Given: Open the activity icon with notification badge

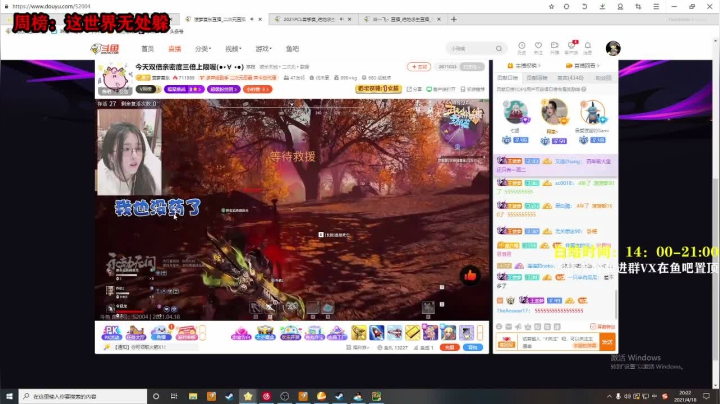Looking at the screenshot, I should pyautogui.click(x=160, y=332).
